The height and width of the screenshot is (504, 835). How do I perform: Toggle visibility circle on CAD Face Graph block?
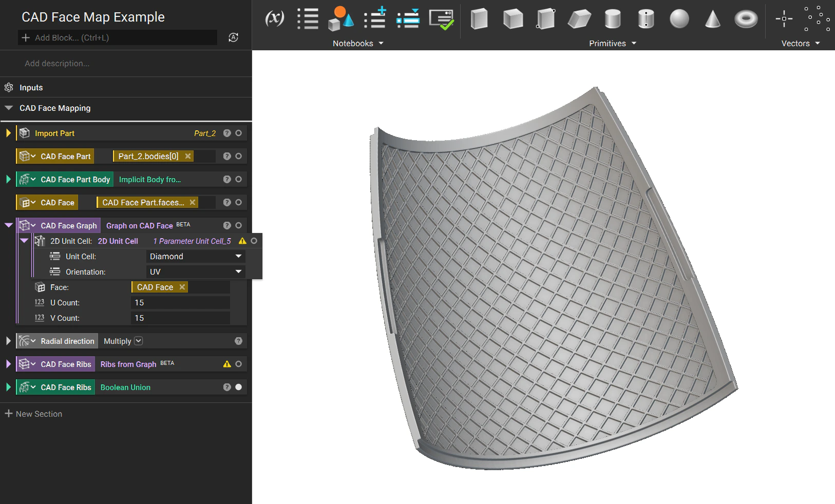click(x=238, y=225)
